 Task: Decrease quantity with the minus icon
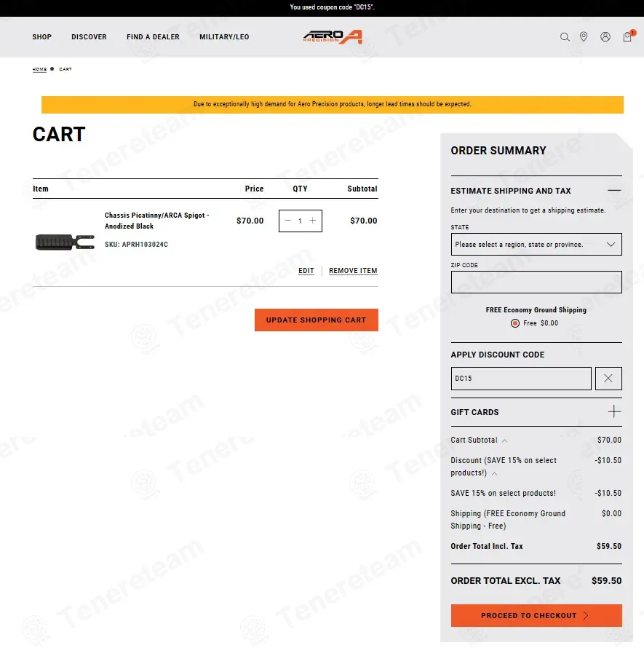tap(288, 221)
